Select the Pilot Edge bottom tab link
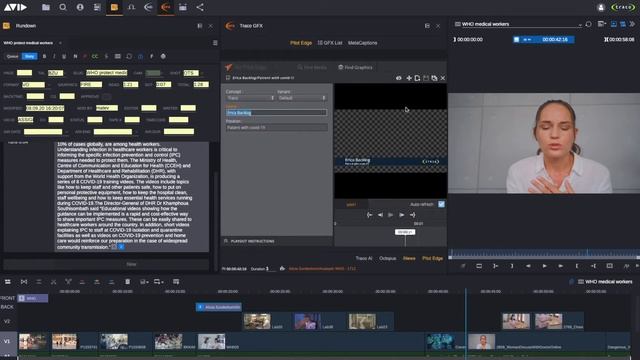 coord(432,258)
